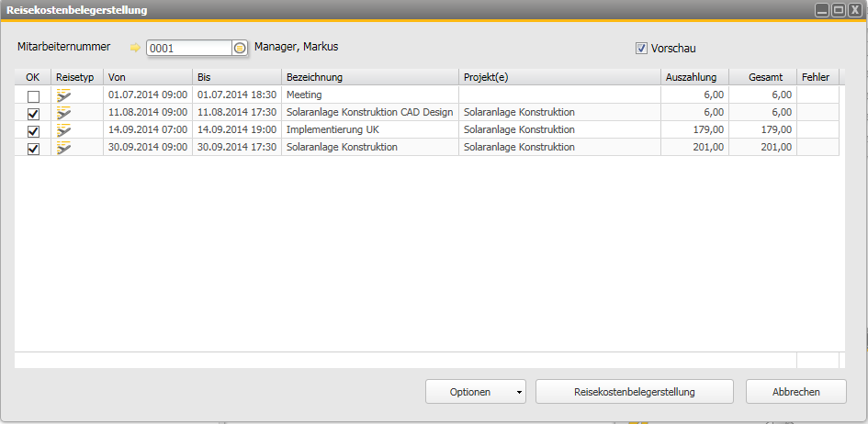Select the Von cell 30.09.2014 09:00

coord(148,148)
